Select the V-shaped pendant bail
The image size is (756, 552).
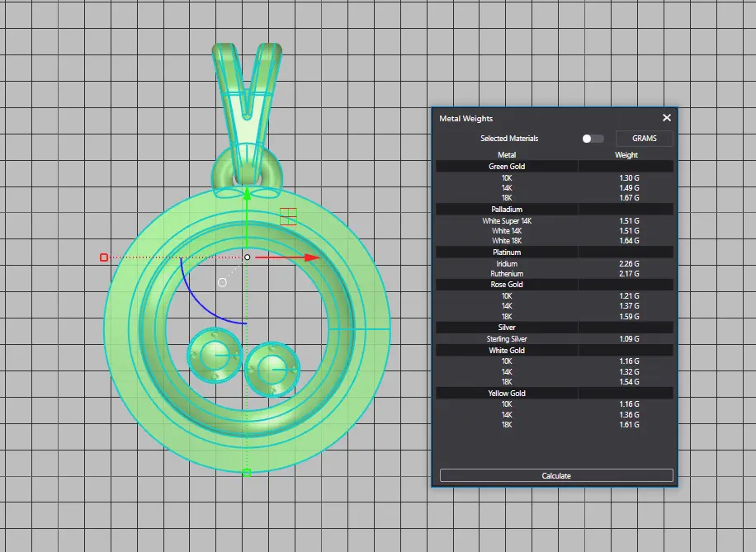pyautogui.click(x=246, y=91)
